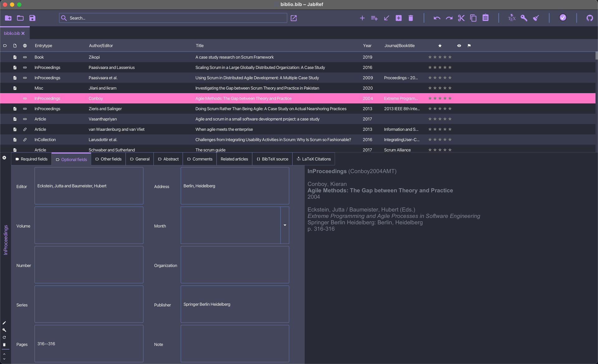The width and height of the screenshot is (598, 364).
Task: Open an existing library
Action: (20, 18)
